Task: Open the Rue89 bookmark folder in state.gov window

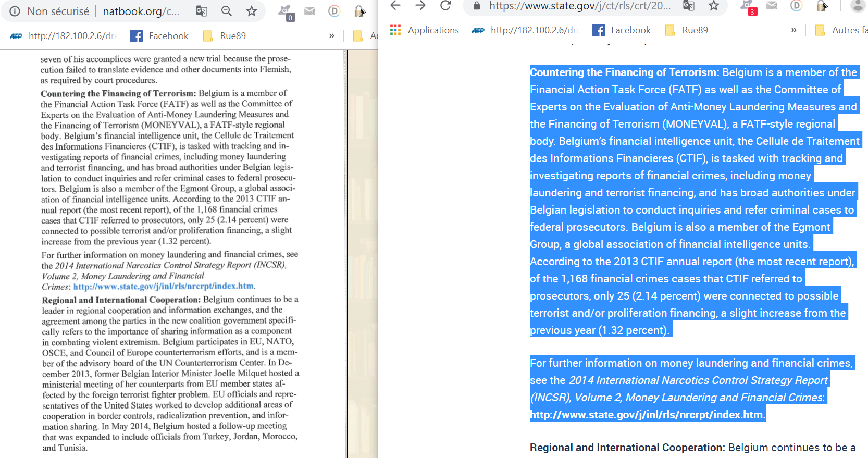Action: [687, 30]
